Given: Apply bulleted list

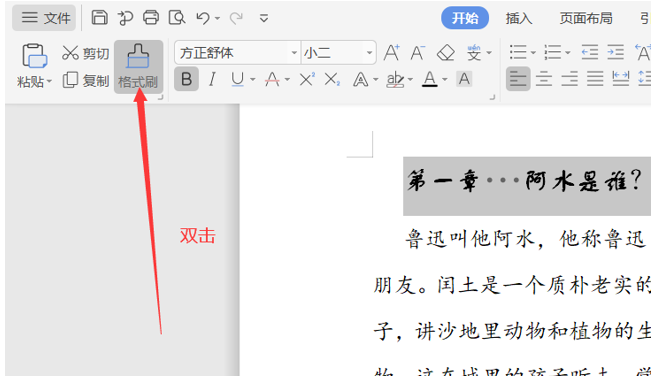Looking at the screenshot, I should pyautogui.click(x=518, y=53).
